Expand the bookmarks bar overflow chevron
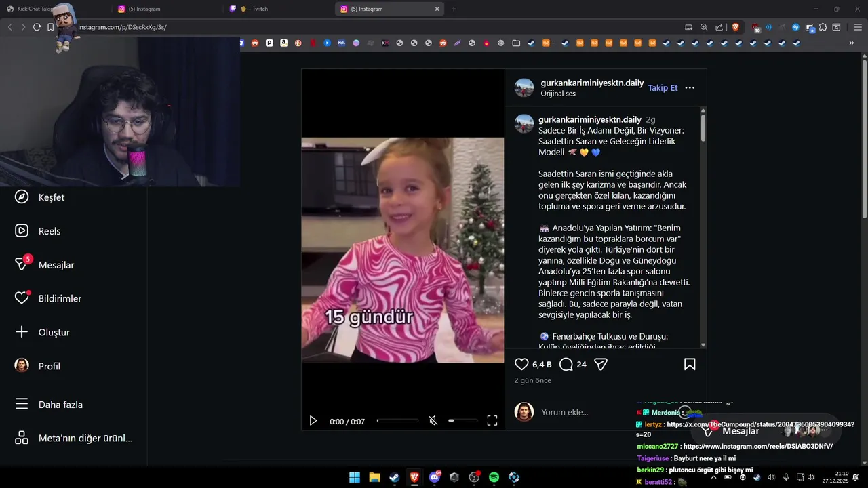 852,43
